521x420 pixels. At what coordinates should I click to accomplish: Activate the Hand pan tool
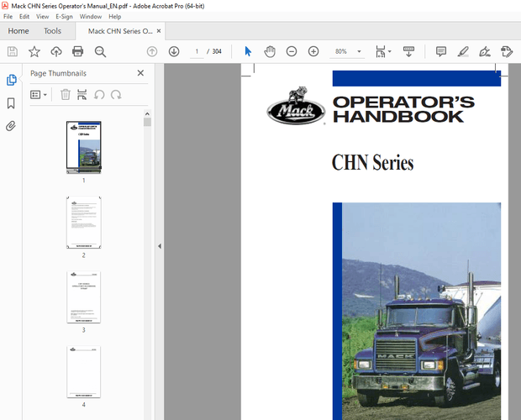(270, 51)
